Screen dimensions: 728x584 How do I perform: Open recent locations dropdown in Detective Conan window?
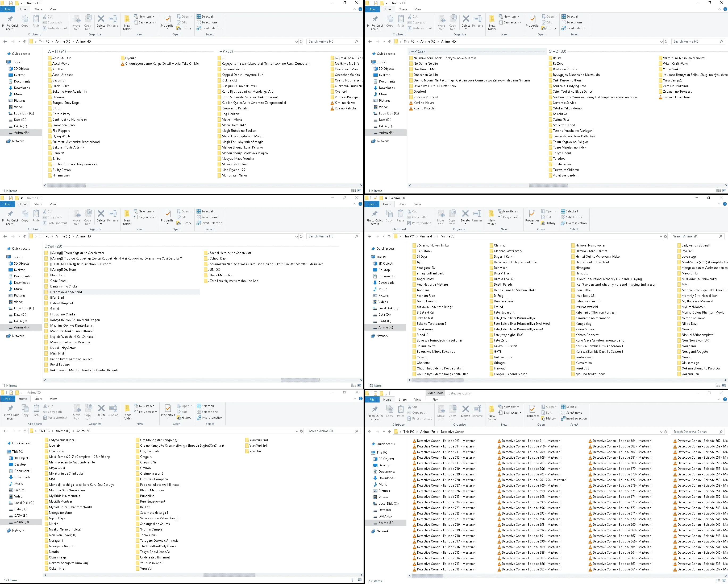(384, 431)
